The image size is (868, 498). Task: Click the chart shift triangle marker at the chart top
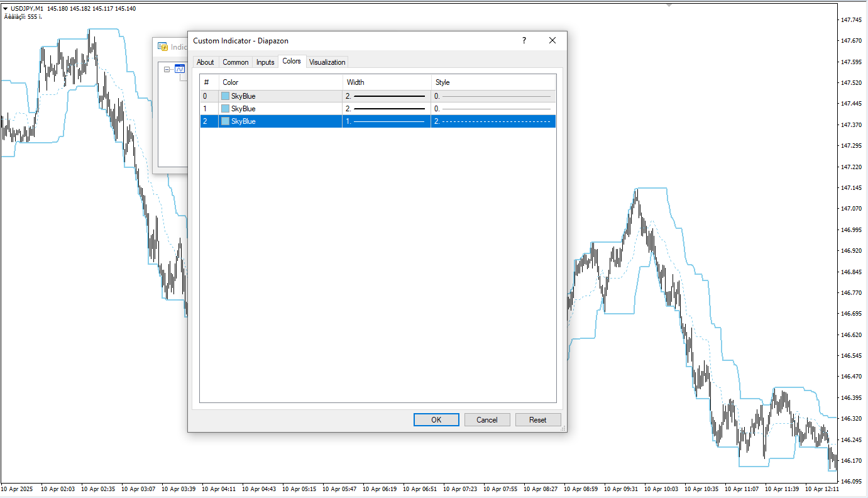tap(669, 5)
